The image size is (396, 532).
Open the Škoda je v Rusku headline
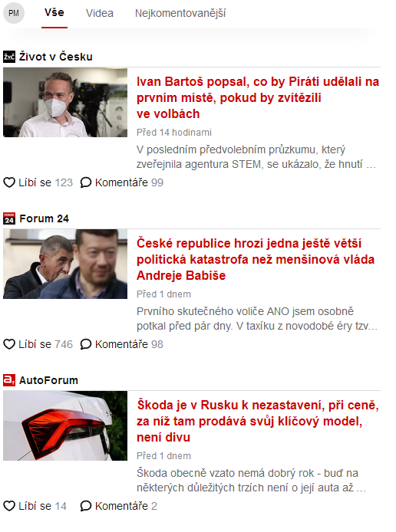258,421
